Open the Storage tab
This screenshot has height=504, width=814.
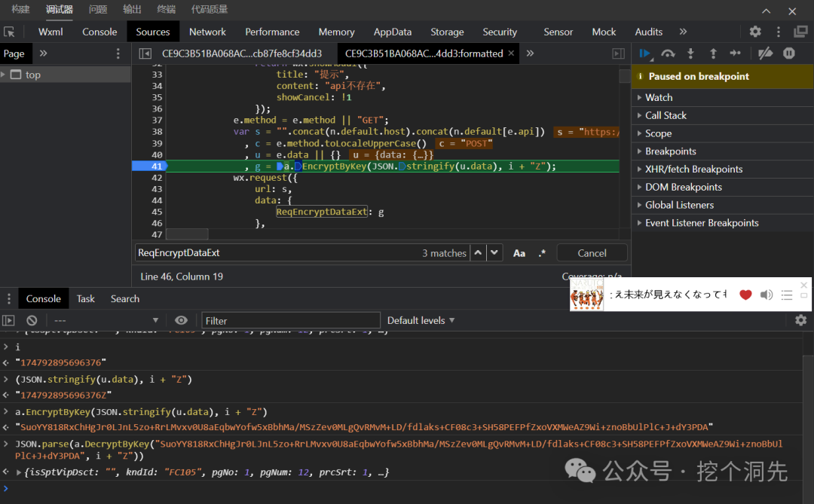pos(447,32)
